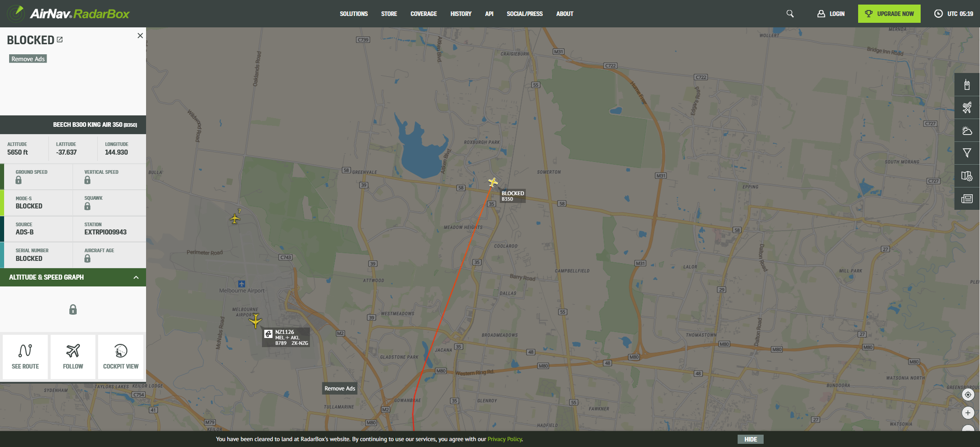Click the source value ADS-B
Screen dimensions: 980x447
25,232
